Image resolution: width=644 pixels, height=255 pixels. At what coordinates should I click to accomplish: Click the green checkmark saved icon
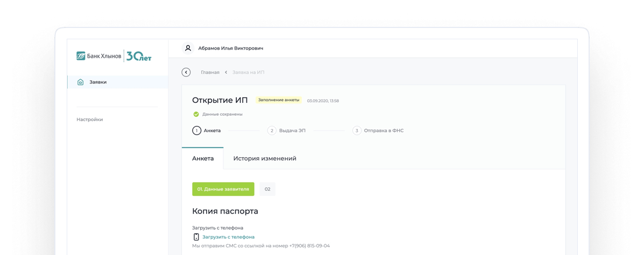196,114
